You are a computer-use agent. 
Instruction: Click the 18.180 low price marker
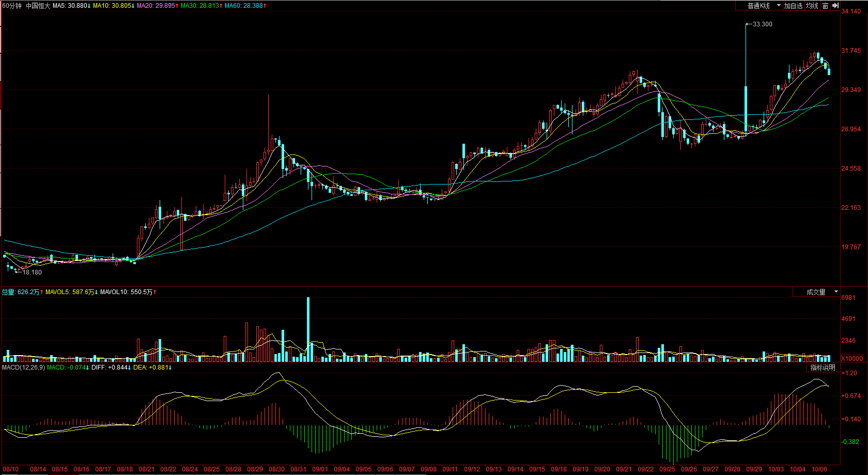coord(32,272)
